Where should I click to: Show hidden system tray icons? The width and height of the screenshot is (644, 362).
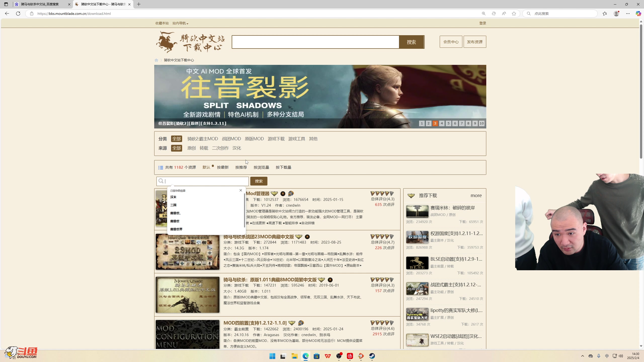[x=583, y=356]
